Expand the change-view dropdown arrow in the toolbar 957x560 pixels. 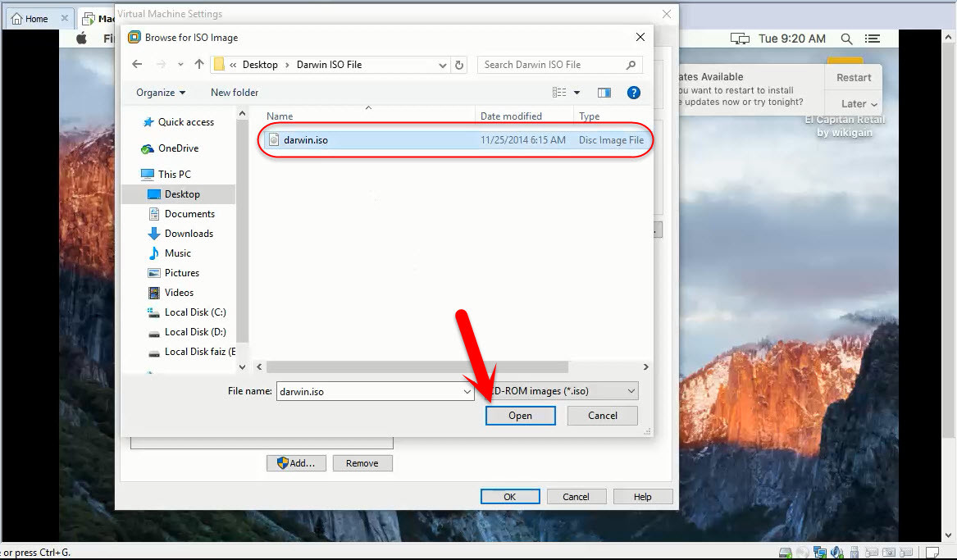point(576,93)
